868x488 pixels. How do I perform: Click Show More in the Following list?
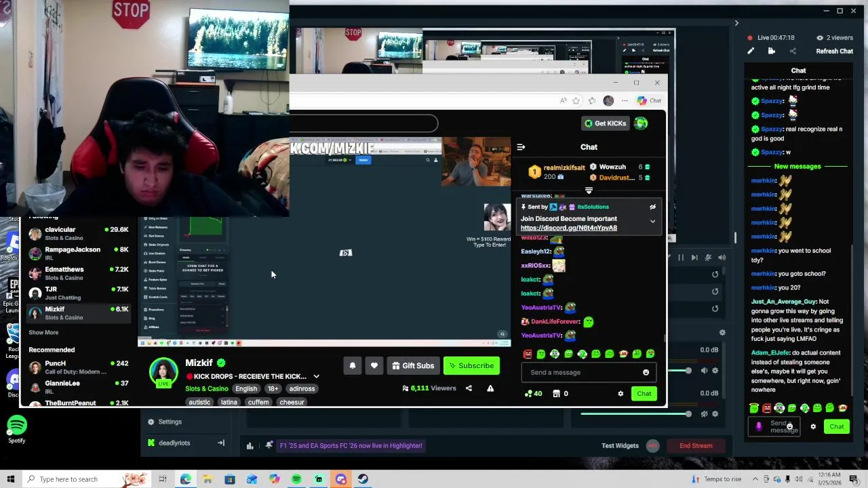point(43,333)
